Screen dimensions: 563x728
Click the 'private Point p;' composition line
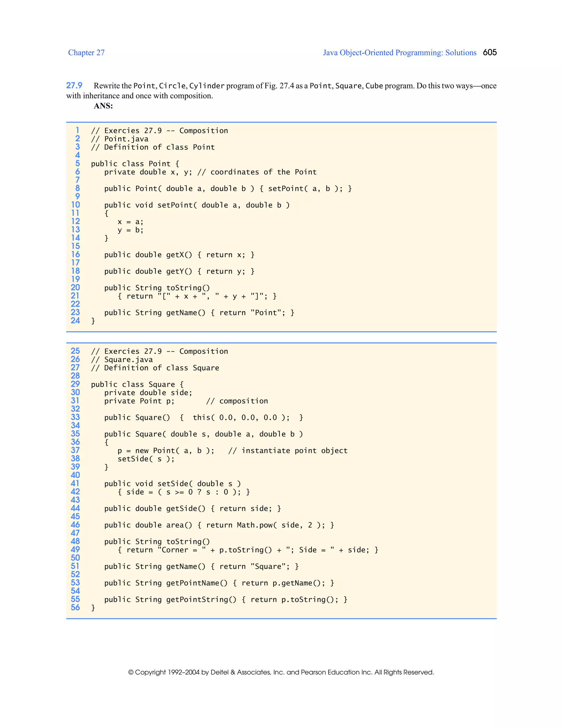point(186,401)
